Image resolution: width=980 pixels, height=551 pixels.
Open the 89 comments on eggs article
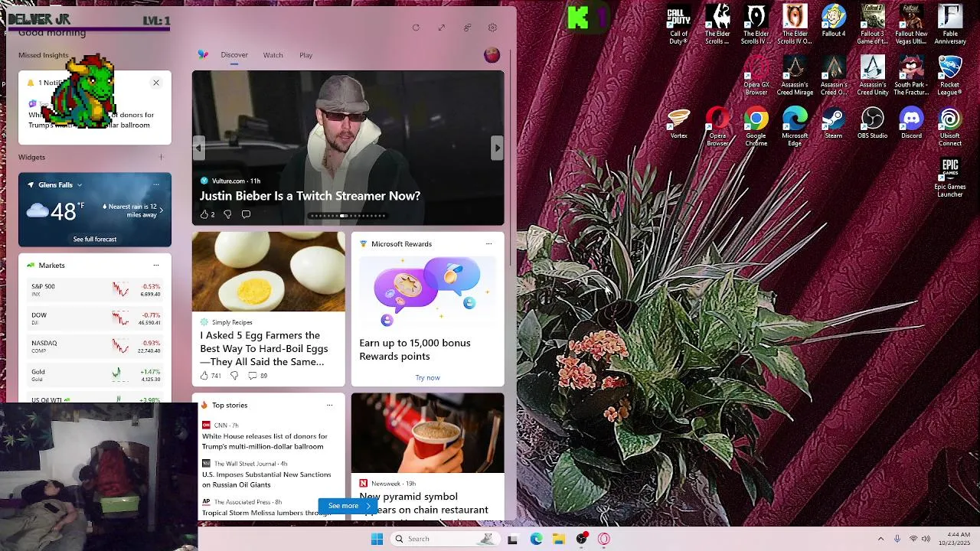point(258,376)
